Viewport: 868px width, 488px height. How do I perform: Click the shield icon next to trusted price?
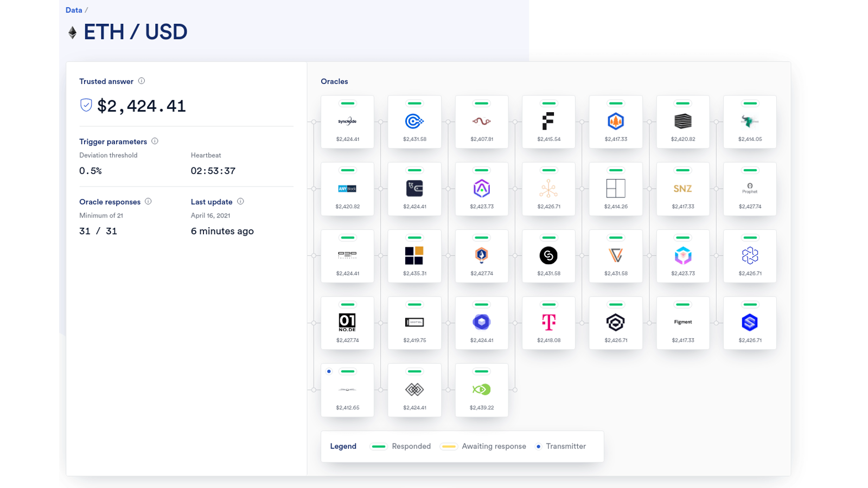point(86,105)
